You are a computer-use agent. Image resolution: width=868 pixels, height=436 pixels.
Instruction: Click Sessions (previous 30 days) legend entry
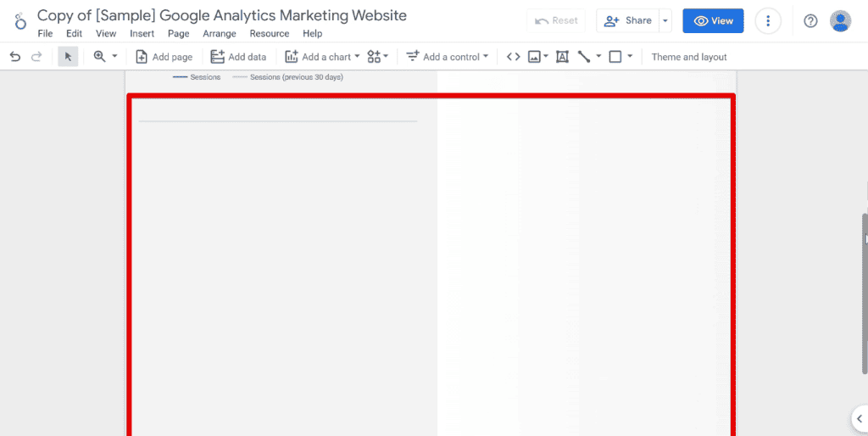click(288, 77)
